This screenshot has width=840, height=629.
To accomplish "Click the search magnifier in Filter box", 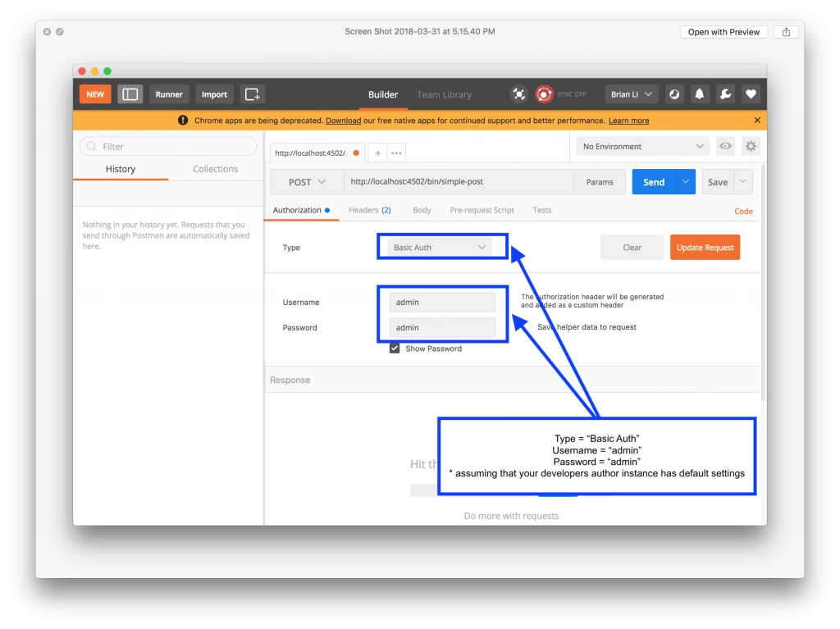I will [x=92, y=146].
